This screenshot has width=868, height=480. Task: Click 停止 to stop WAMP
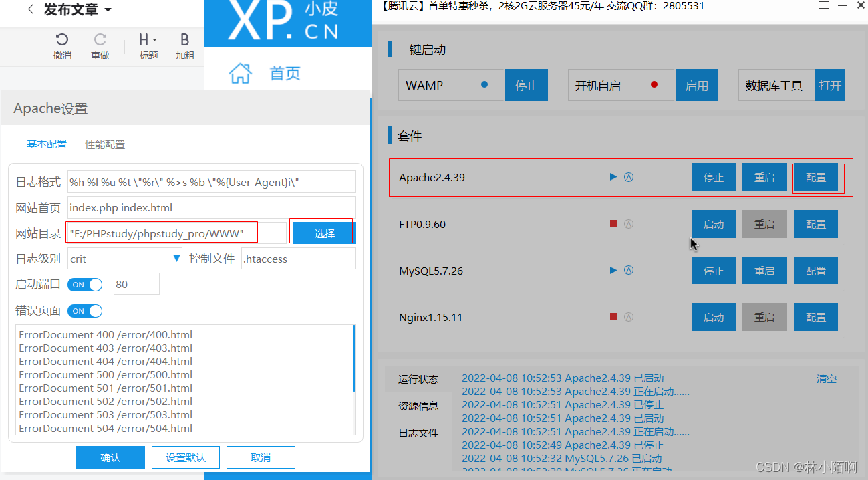(x=527, y=85)
